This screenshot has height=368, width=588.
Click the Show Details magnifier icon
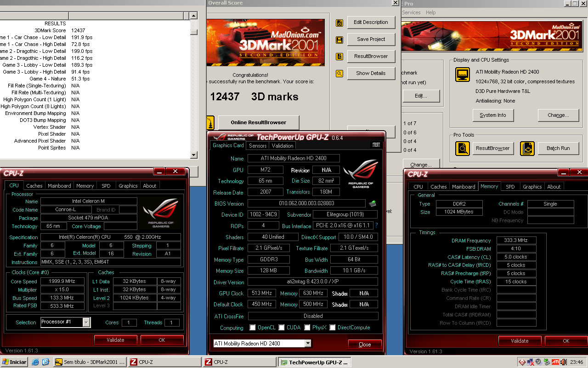(x=339, y=73)
